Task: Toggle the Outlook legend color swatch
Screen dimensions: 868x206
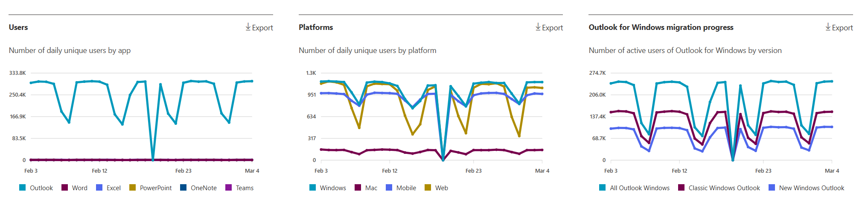Action: (23, 188)
